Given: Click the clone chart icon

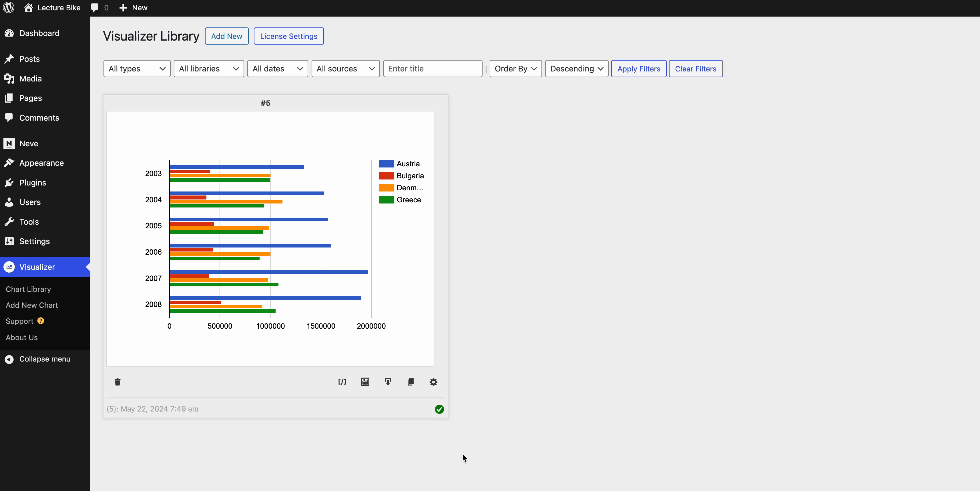Looking at the screenshot, I should (411, 382).
